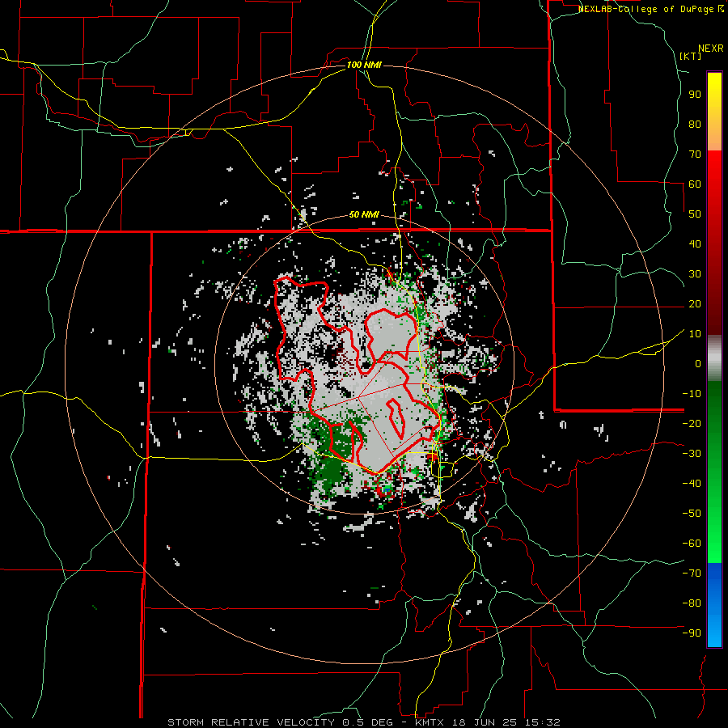Click the "-90" scale value
Screen dimensions: 728x728
(x=692, y=633)
